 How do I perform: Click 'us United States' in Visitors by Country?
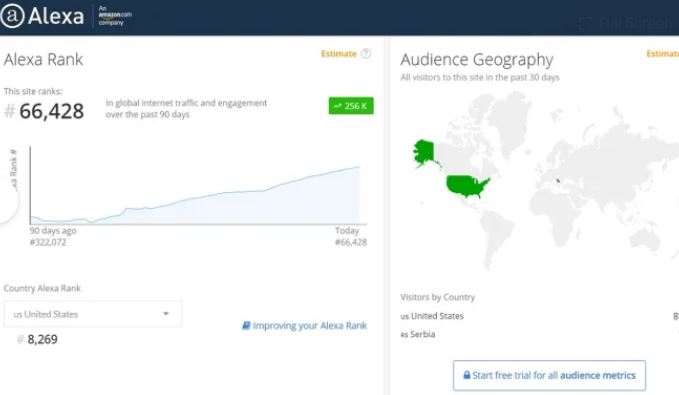pyautogui.click(x=432, y=316)
